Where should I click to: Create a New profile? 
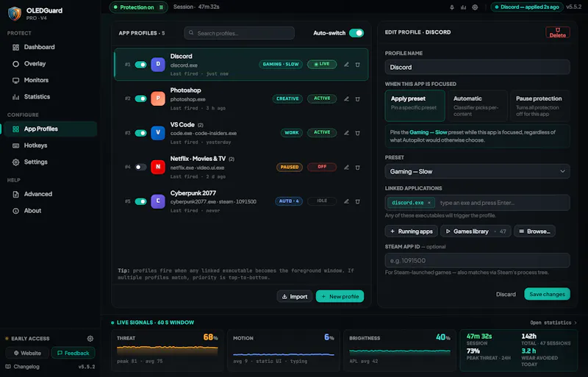click(x=340, y=296)
